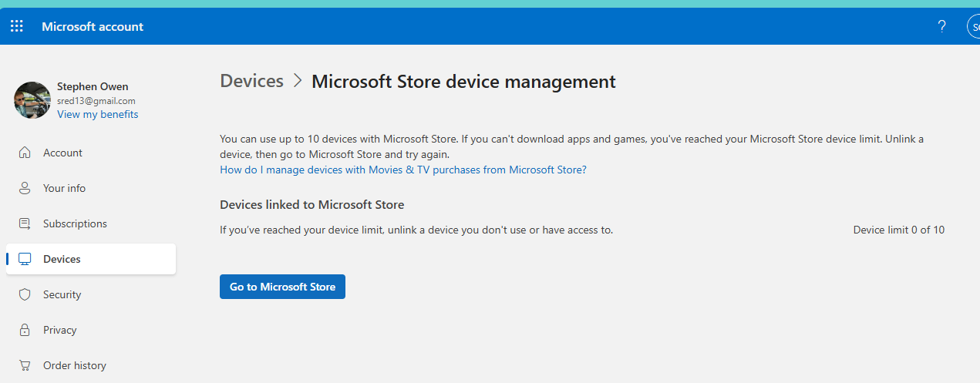Click the Subscriptions icon in the sidebar
Viewport: 980px width, 383px height.
(x=25, y=223)
